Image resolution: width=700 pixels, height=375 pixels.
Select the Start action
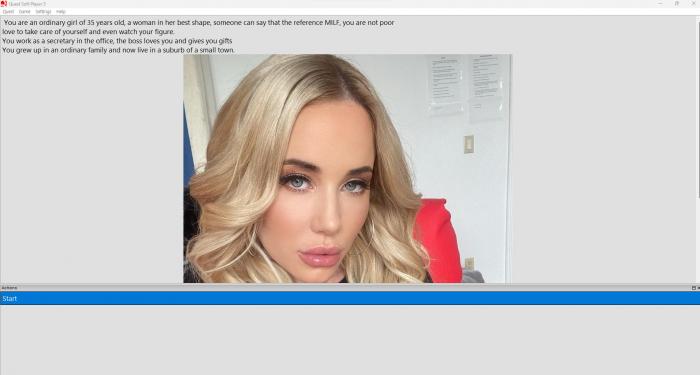tap(350, 298)
